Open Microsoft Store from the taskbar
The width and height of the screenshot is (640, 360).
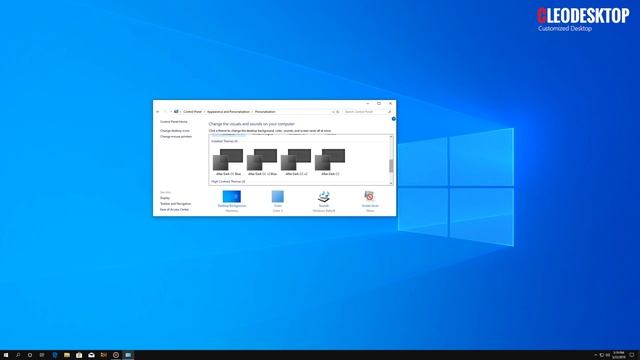click(79, 355)
